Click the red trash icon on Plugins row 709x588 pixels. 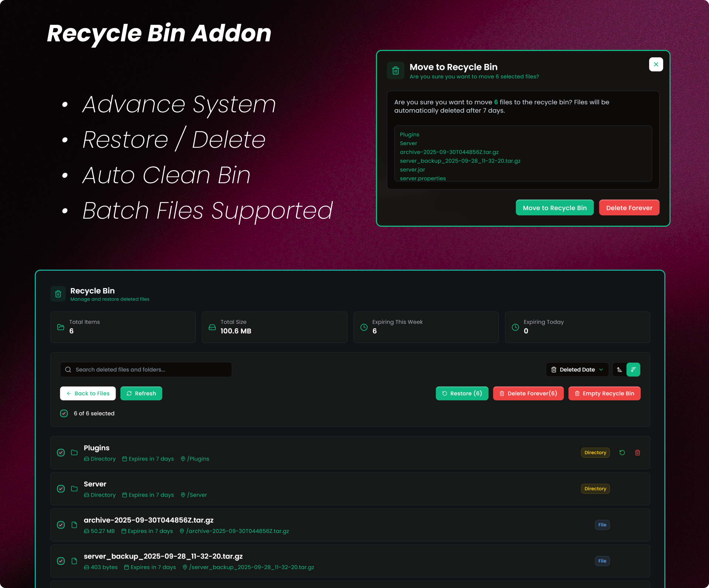(x=637, y=452)
